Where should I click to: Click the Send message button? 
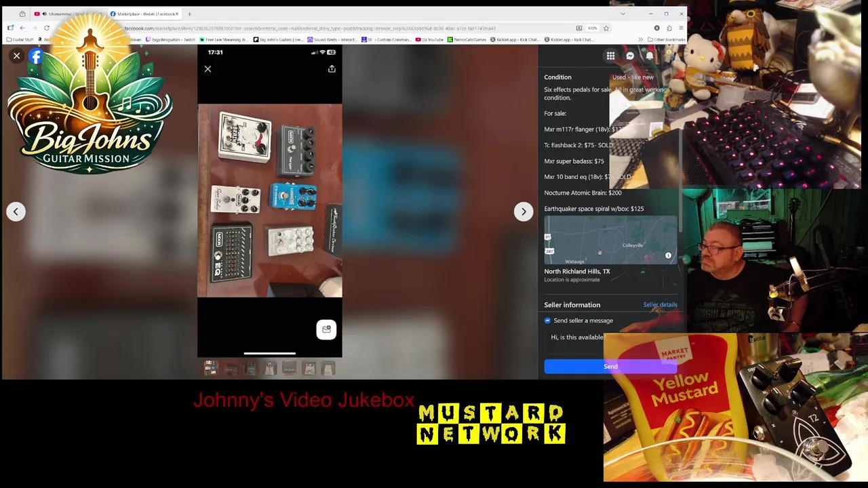coord(610,367)
